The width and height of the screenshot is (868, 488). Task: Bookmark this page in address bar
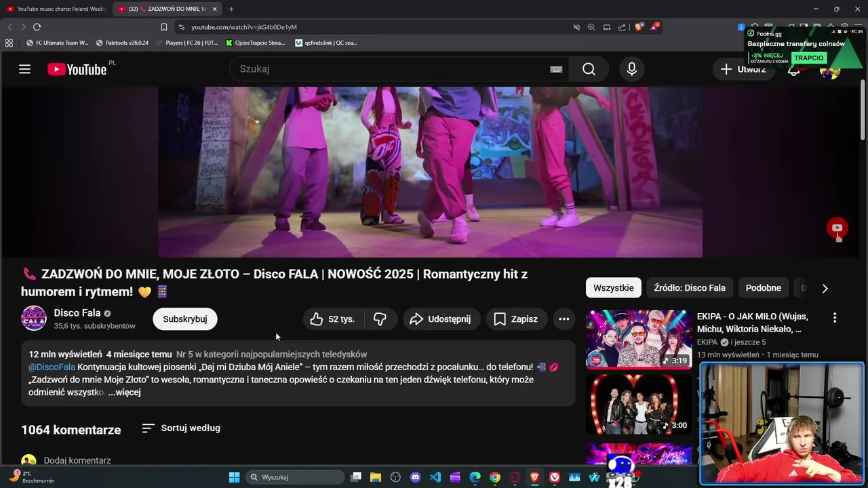coord(164,27)
